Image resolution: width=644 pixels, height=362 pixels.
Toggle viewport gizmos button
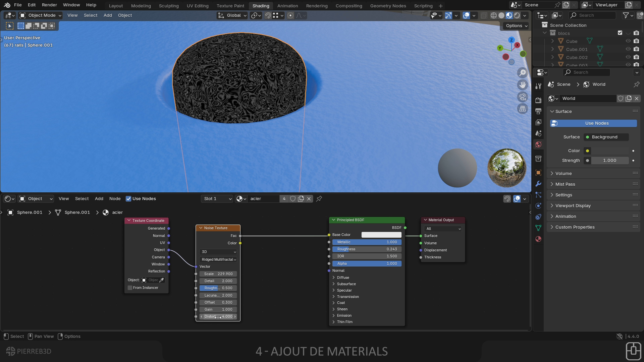point(448,15)
